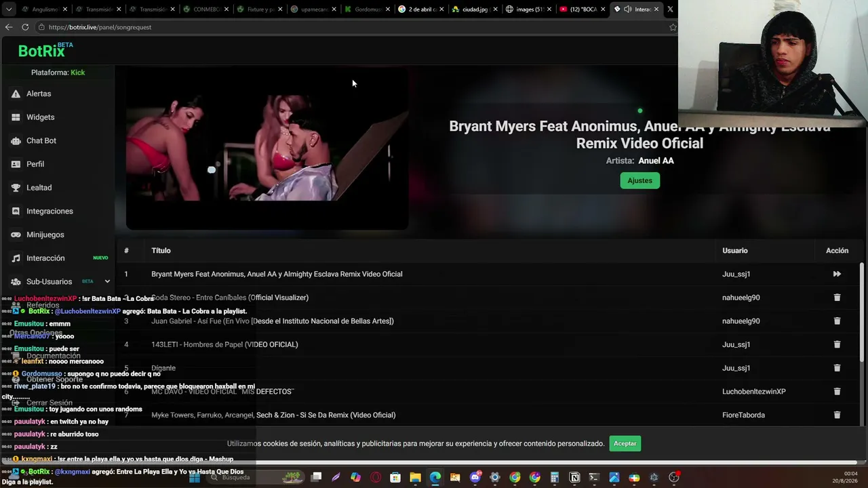The width and height of the screenshot is (868, 488).
Task: Click the Sub-Usuarios people icon
Action: coord(16,282)
